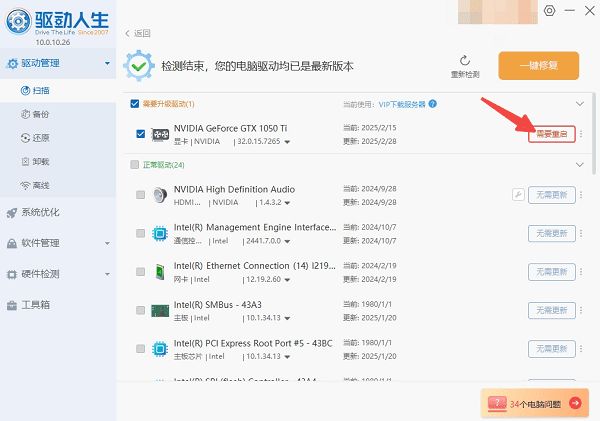Image resolution: width=600 pixels, height=421 pixels.
Task: Open 系统优化 in the sidebar
Action: click(x=58, y=212)
